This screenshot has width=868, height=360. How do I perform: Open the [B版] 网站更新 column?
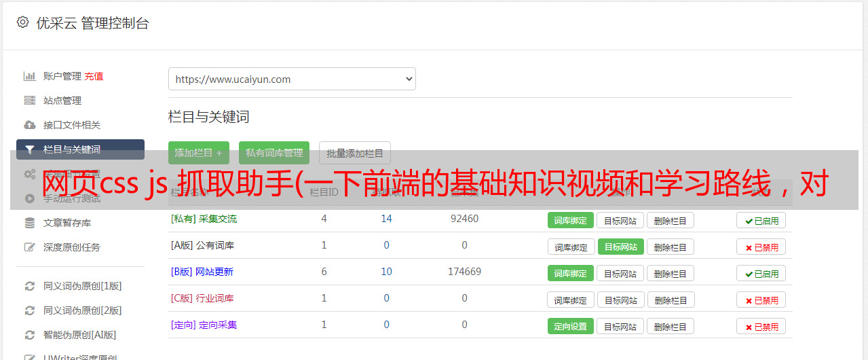[x=202, y=272]
